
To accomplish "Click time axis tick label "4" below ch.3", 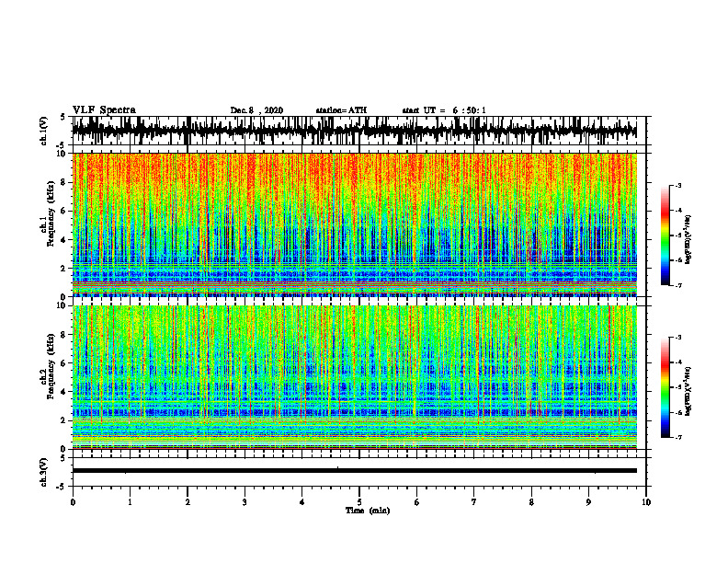I will [302, 502].
